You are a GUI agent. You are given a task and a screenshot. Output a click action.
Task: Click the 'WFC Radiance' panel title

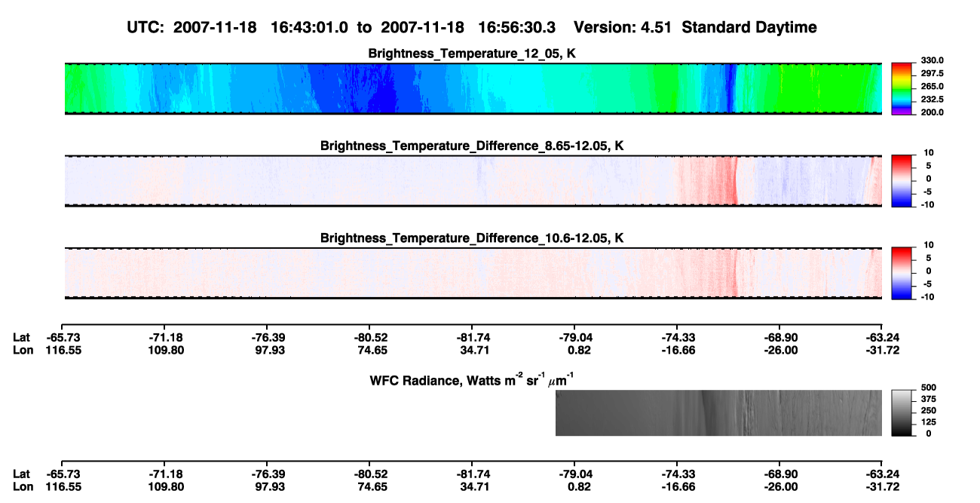click(473, 379)
